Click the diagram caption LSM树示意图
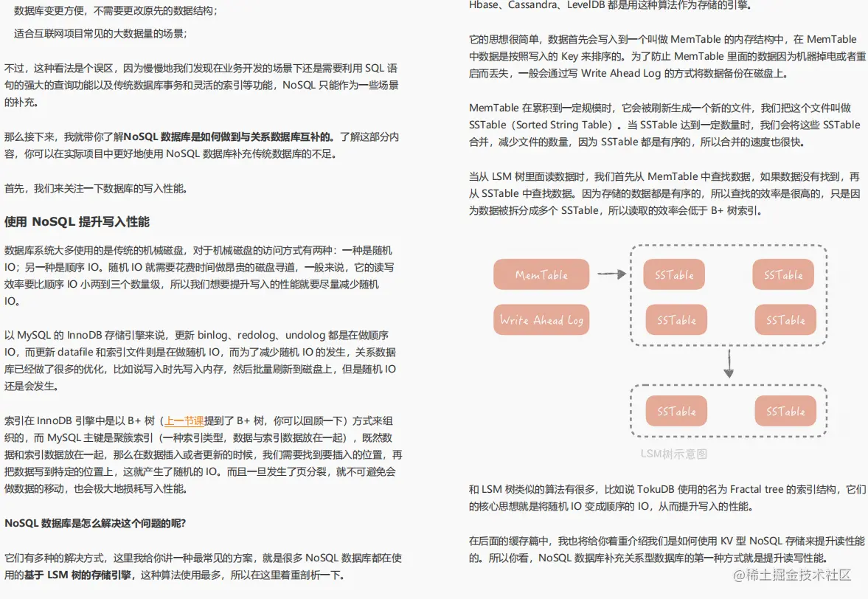The image size is (868, 599). (674, 454)
